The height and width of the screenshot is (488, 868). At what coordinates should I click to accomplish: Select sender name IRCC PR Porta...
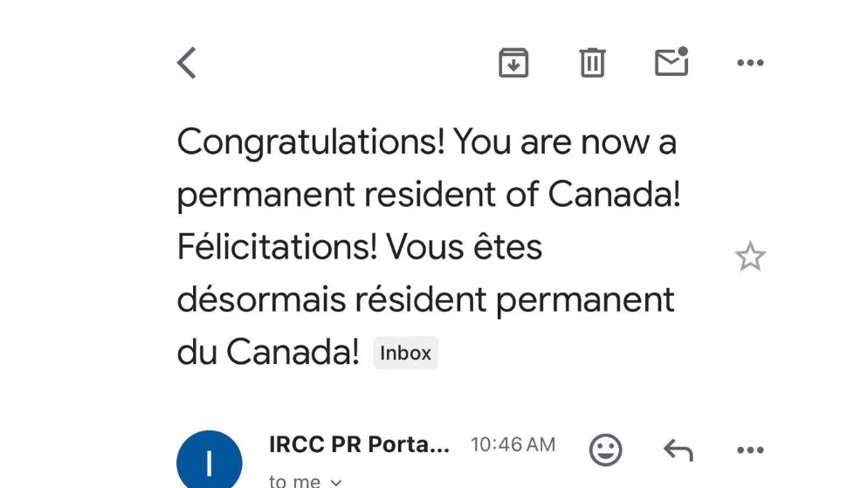click(x=359, y=444)
